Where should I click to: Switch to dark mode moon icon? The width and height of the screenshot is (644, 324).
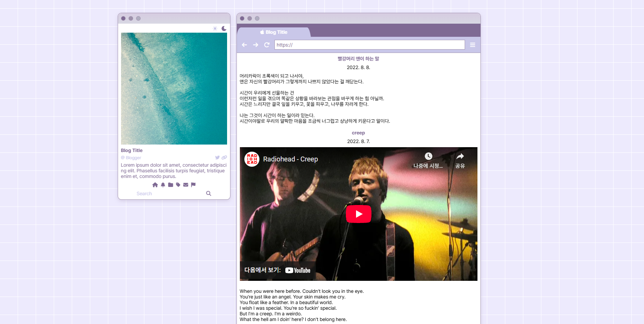pos(224,29)
